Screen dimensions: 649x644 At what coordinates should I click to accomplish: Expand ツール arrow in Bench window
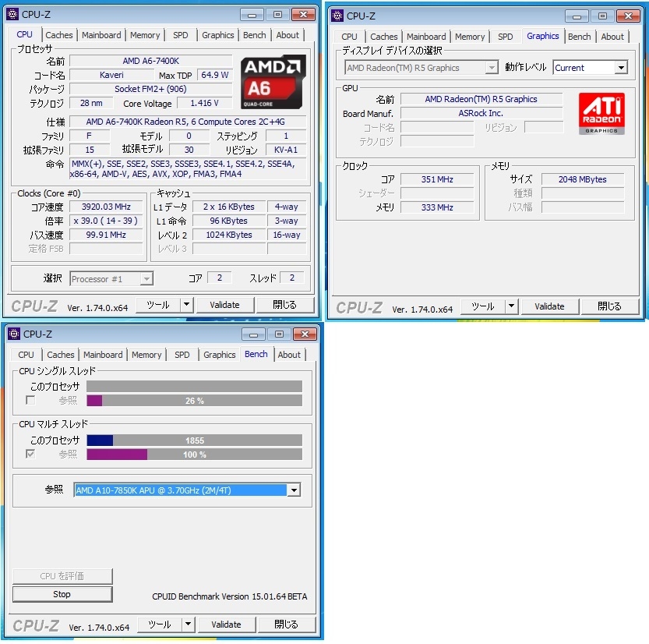click(x=189, y=625)
